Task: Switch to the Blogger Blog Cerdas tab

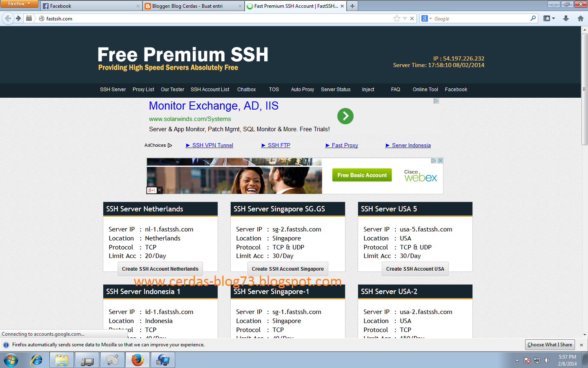Action: [x=194, y=6]
